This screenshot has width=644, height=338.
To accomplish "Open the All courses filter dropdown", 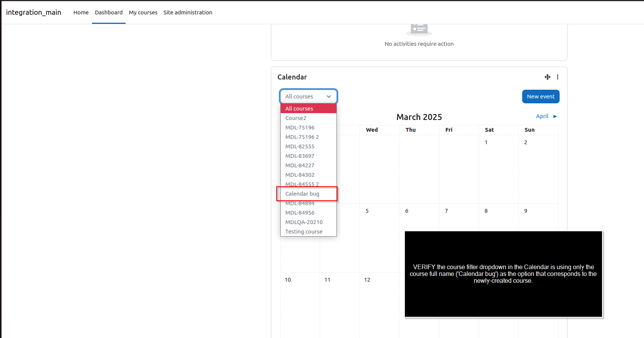I will pos(308,97).
